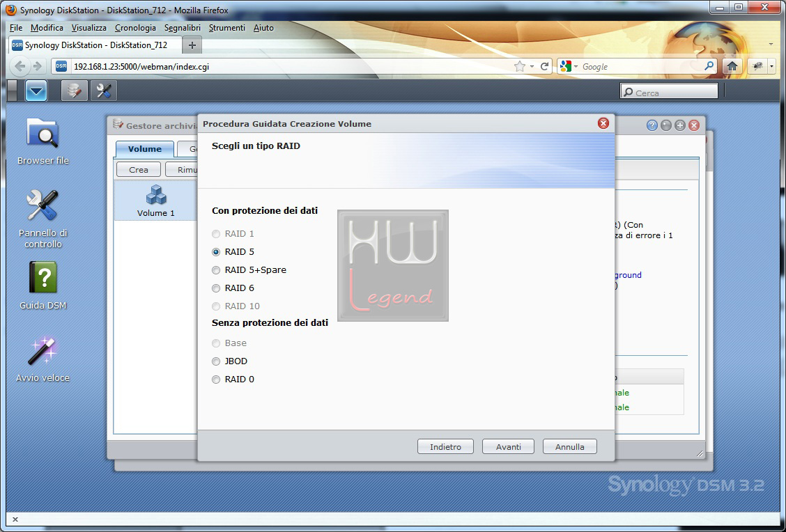Select the Volume 1 cube icon
This screenshot has height=532, width=786.
click(x=156, y=194)
